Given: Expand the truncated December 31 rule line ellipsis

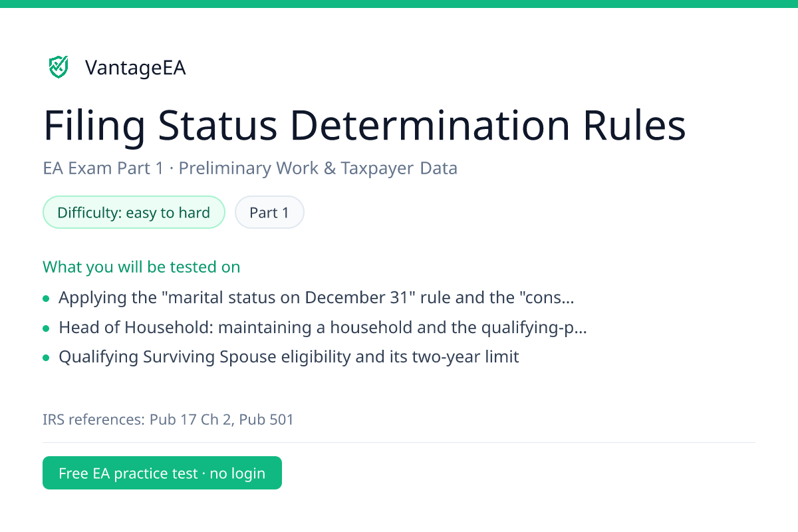Looking at the screenshot, I should click(568, 298).
